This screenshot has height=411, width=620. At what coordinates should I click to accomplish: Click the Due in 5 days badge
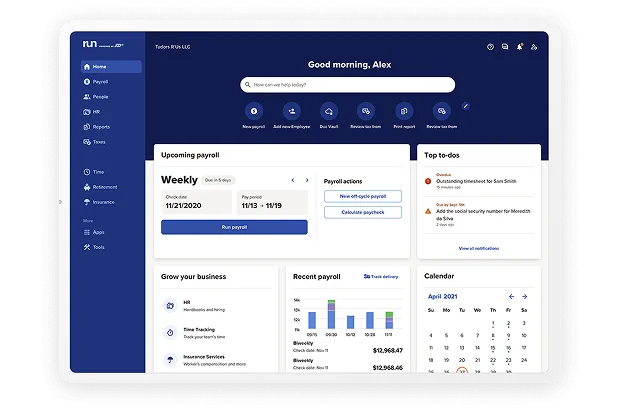[x=218, y=180]
